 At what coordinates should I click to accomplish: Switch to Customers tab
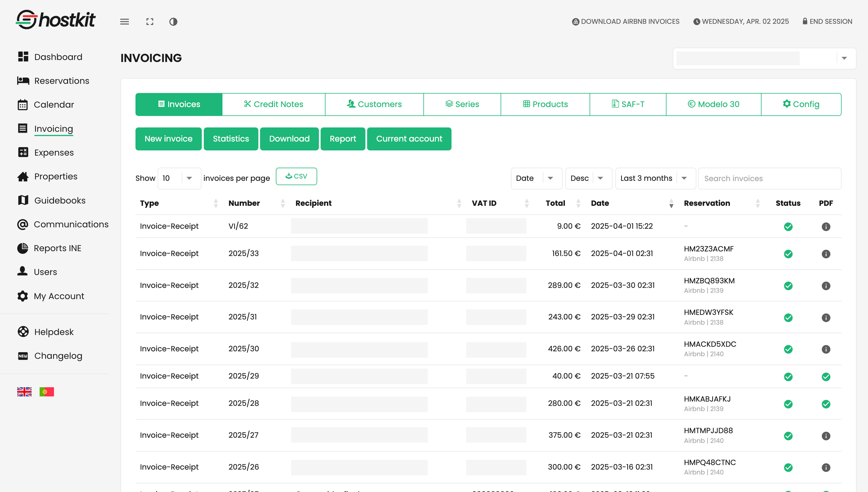pos(374,104)
